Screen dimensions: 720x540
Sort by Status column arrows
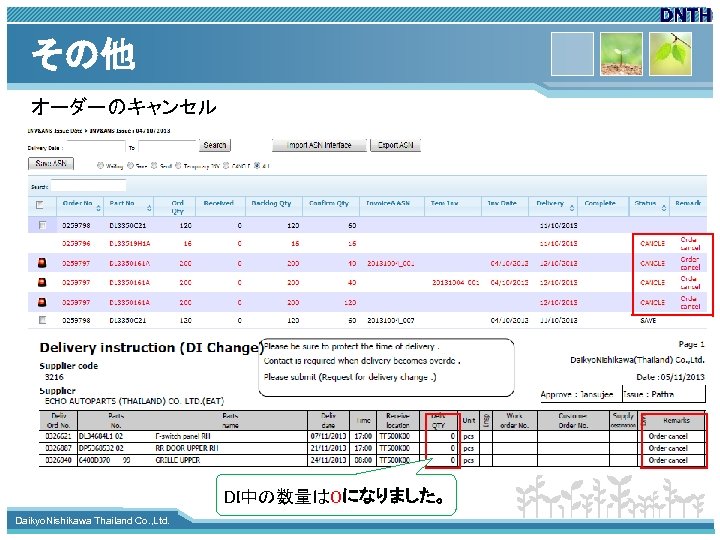pos(664,208)
